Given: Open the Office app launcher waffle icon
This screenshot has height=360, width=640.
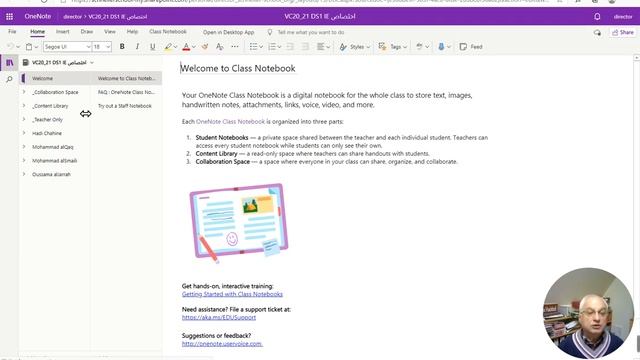Looking at the screenshot, I should (9, 17).
